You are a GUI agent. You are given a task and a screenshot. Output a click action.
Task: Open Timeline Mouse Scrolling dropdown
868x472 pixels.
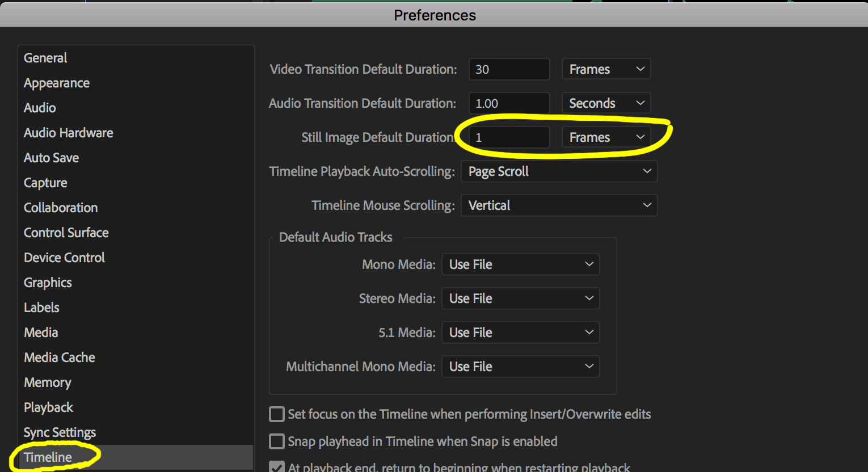click(x=559, y=205)
